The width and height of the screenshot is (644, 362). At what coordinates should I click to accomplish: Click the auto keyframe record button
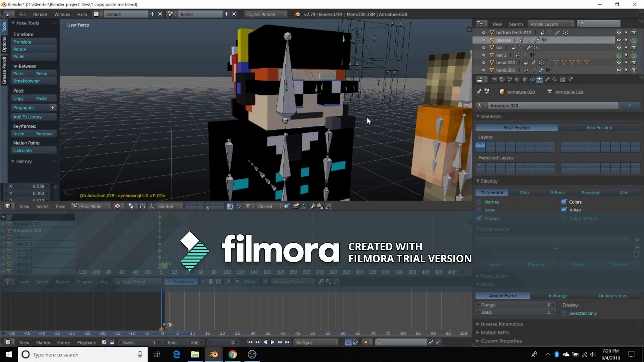pos(348,342)
